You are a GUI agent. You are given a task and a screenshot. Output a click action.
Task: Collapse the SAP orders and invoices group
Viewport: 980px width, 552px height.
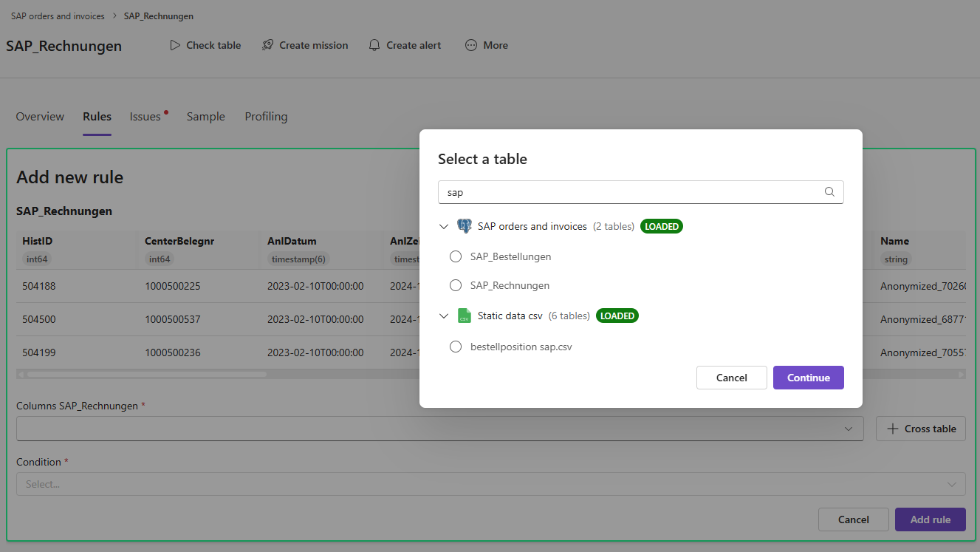444,226
